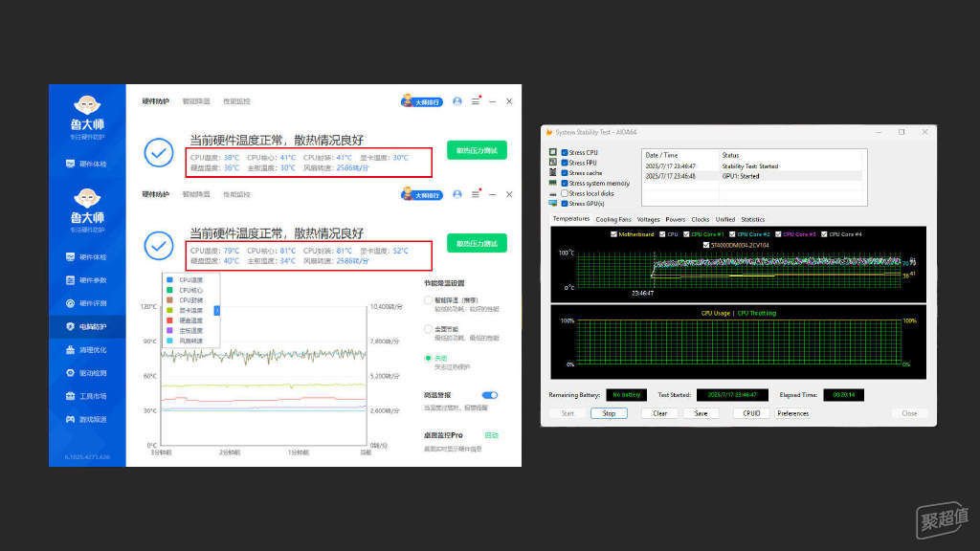Toggle 显卡温度 series in the chart legend

(x=185, y=311)
